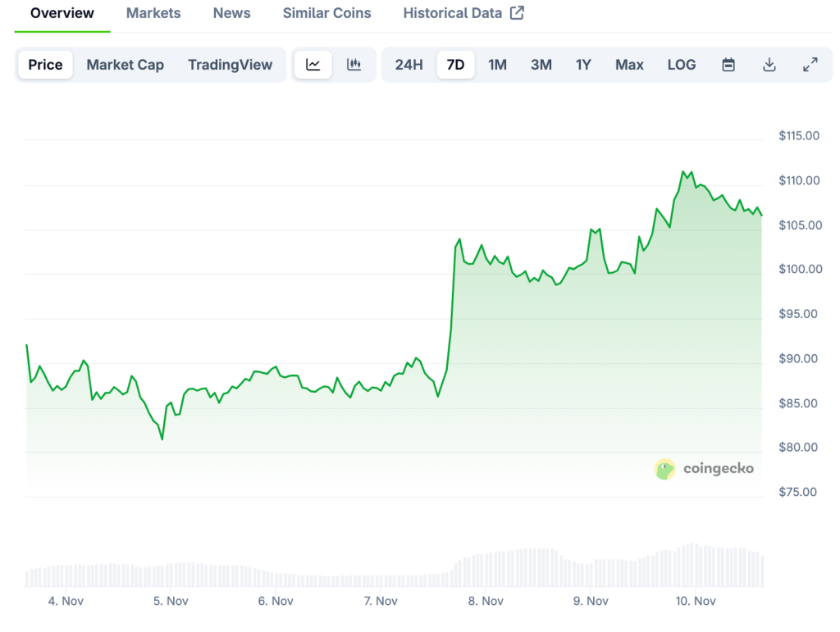The image size is (840, 632).
Task: Click the download chart data icon
Action: coord(769,65)
